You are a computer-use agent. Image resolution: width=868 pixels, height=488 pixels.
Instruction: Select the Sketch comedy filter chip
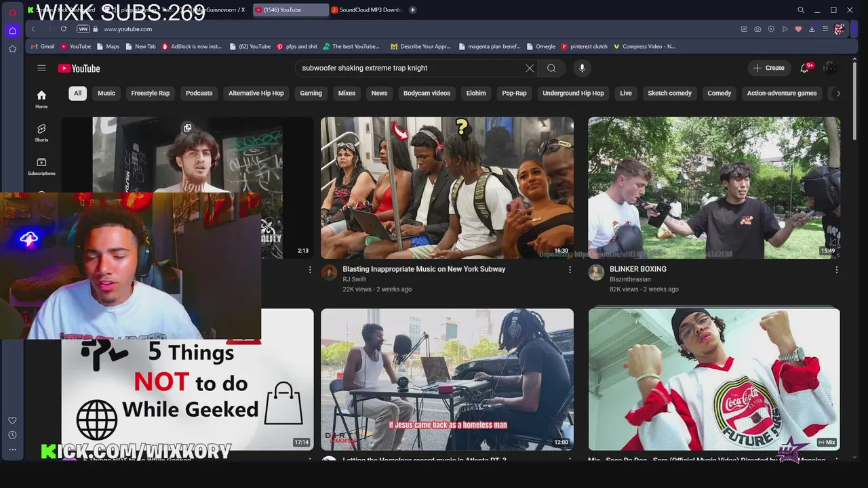(669, 94)
